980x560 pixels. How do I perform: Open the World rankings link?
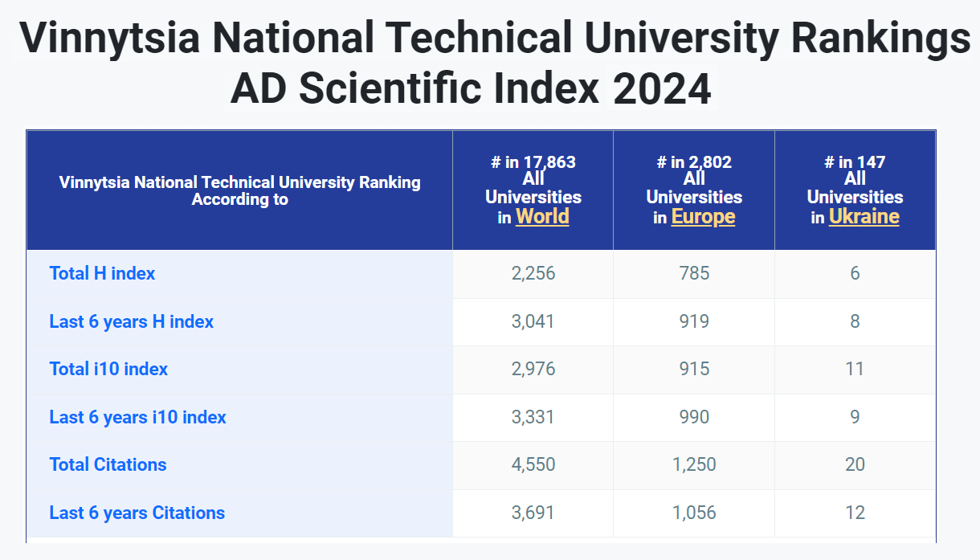click(542, 217)
